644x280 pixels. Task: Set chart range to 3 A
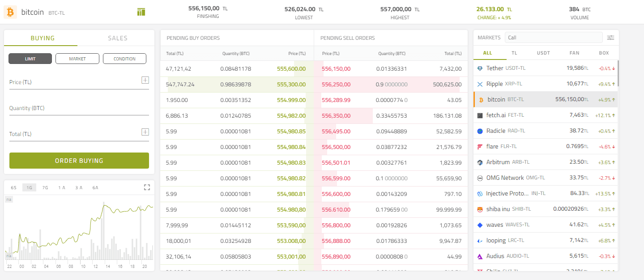pos(79,187)
